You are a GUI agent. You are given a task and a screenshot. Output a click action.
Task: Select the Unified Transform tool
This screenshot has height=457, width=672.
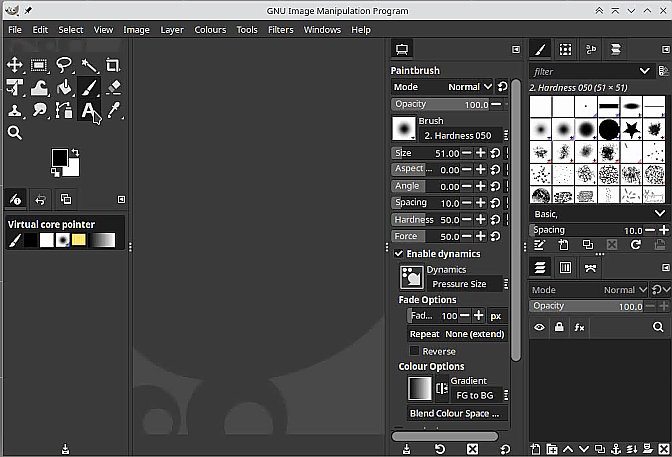pos(15,87)
